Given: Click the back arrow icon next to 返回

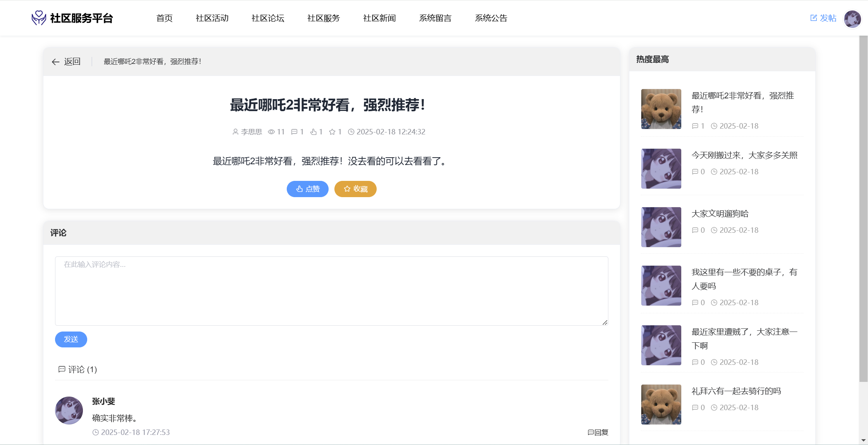Looking at the screenshot, I should 55,62.
